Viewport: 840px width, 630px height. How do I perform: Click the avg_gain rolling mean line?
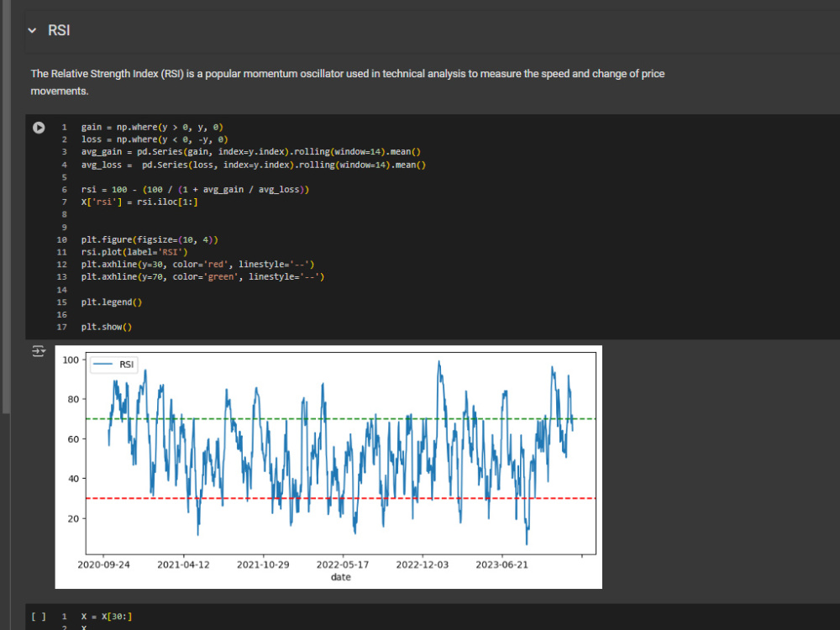250,151
